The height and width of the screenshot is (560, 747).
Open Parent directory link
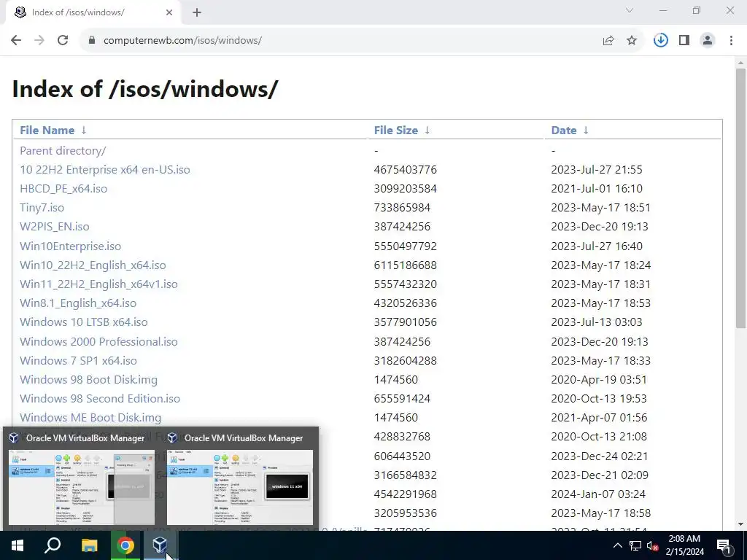point(63,150)
